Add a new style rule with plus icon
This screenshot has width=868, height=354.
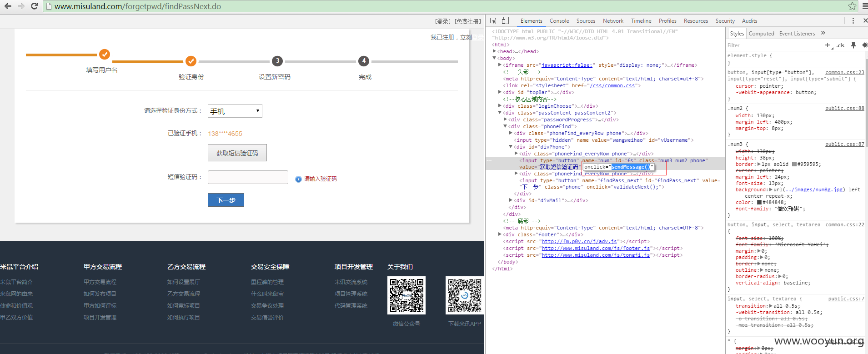click(x=828, y=45)
